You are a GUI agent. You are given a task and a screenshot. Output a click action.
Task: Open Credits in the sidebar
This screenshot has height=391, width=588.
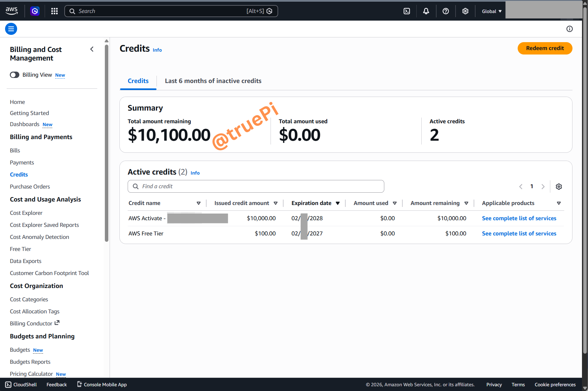click(x=19, y=175)
